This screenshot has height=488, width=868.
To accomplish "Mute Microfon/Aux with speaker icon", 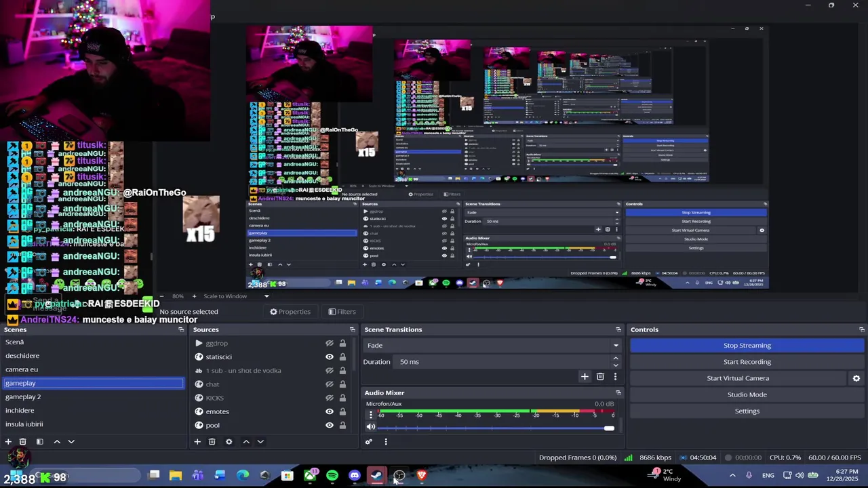I will (x=370, y=427).
